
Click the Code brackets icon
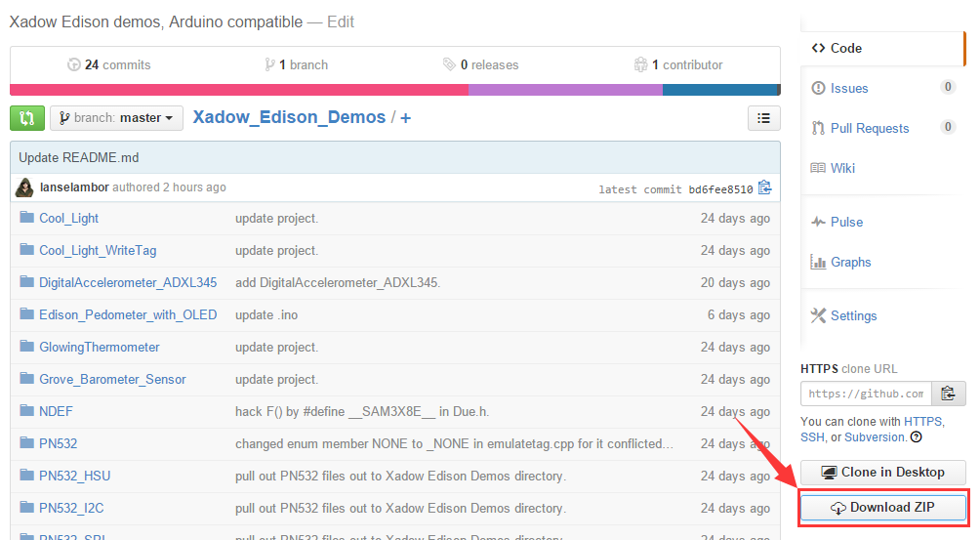818,48
